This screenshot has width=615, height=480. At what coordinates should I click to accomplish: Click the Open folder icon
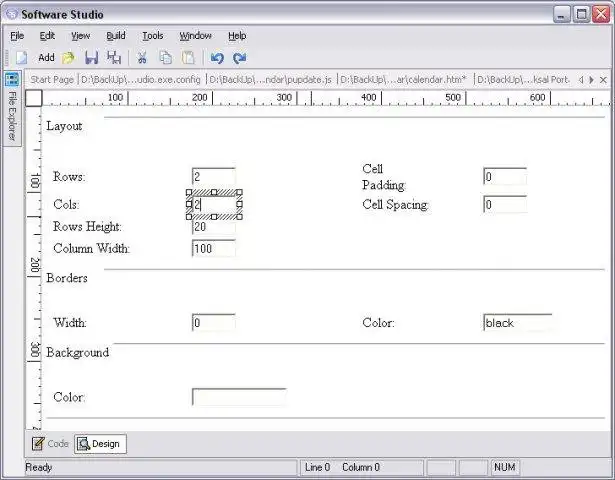[x=68, y=58]
